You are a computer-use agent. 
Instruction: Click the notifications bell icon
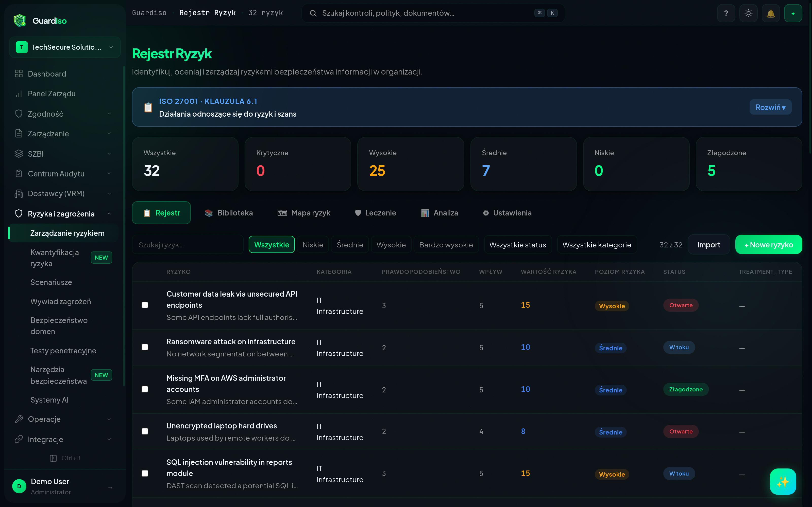[770, 13]
